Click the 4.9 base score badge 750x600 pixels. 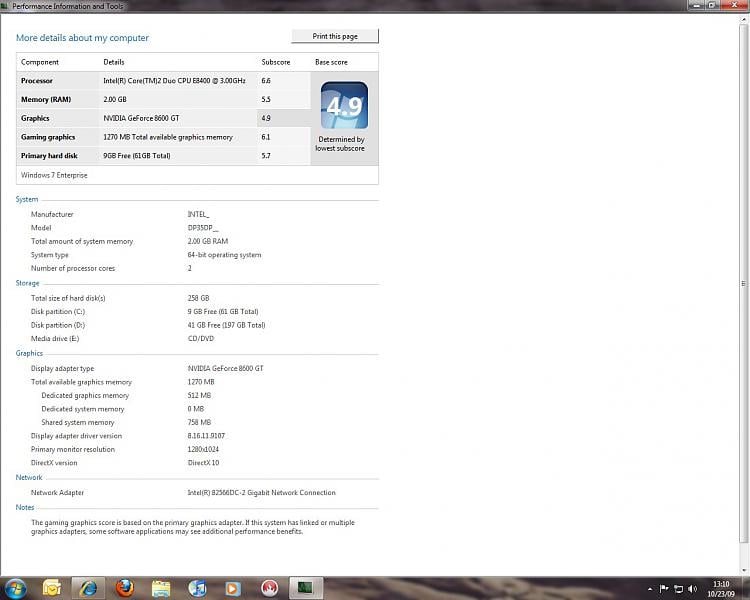pyautogui.click(x=344, y=105)
